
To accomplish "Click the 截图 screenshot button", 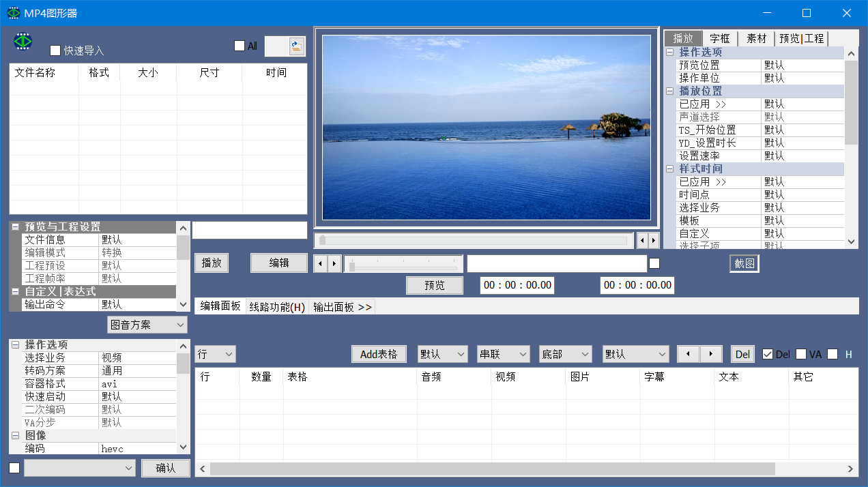I will tap(744, 263).
